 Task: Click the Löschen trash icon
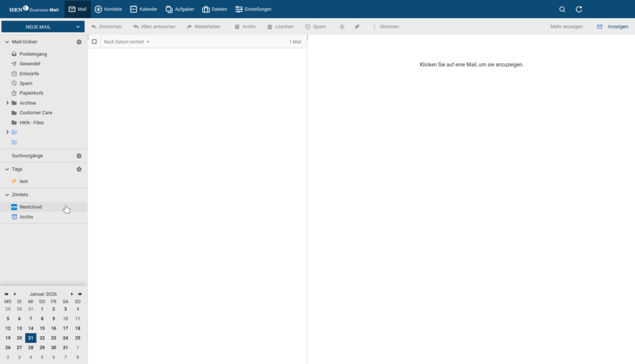[x=270, y=27]
